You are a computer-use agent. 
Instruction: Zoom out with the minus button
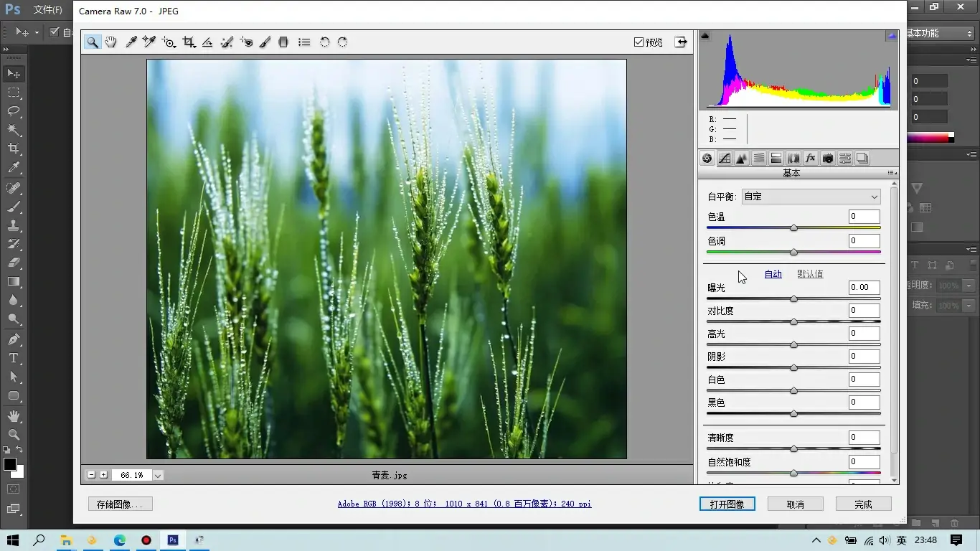click(91, 475)
